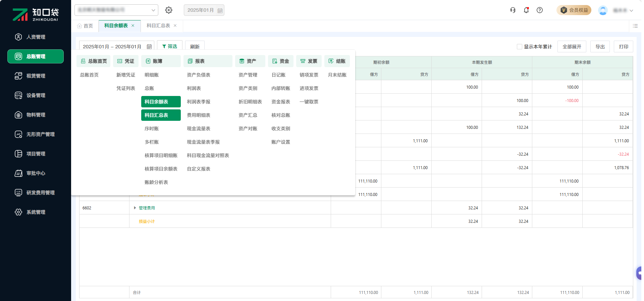Click the 管理费用 account link
The height and width of the screenshot is (301, 644).
click(147, 208)
